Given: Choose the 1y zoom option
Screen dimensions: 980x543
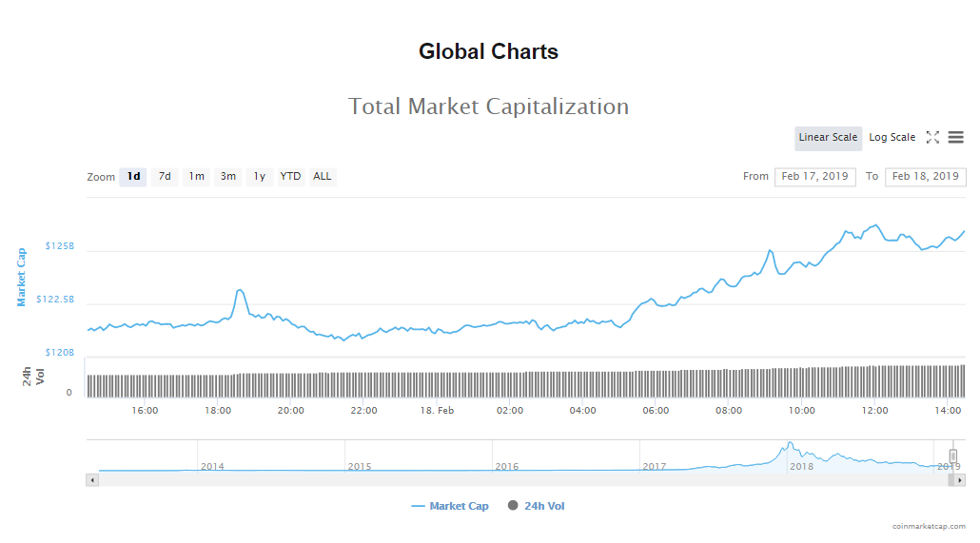Looking at the screenshot, I should [259, 177].
